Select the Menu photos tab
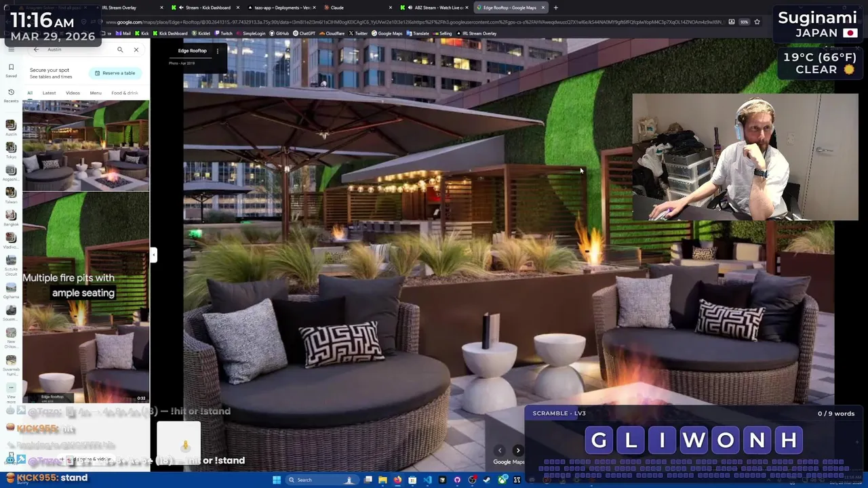This screenshot has width=868, height=488. (x=96, y=93)
